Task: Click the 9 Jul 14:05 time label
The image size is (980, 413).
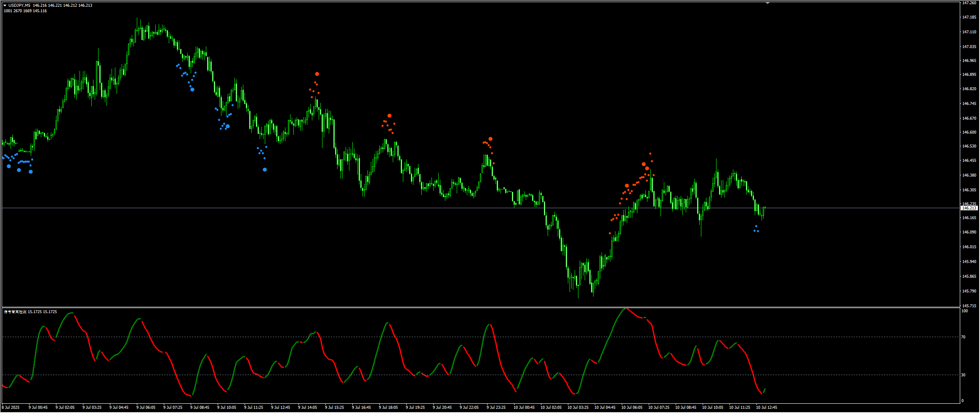Action: pos(307,408)
